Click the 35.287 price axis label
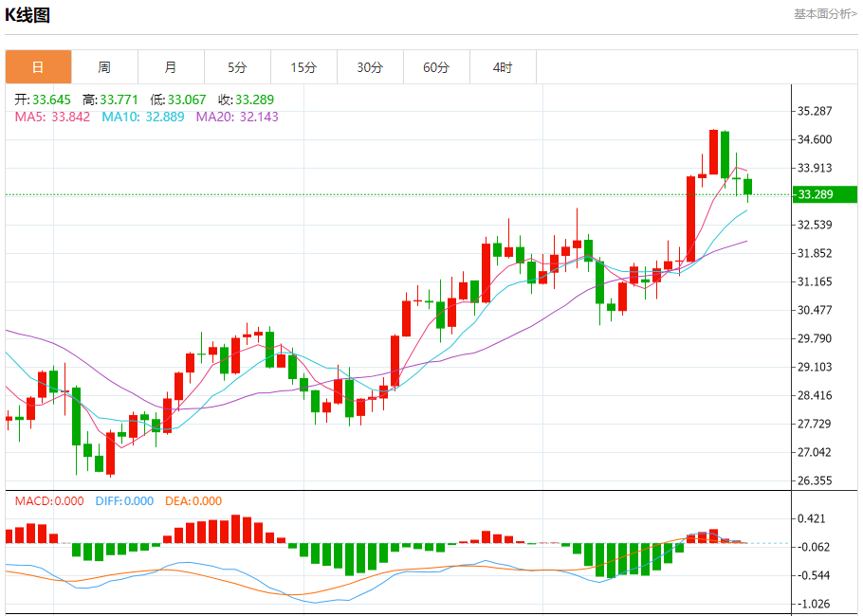The height and width of the screenshot is (616, 863). pyautogui.click(x=815, y=111)
